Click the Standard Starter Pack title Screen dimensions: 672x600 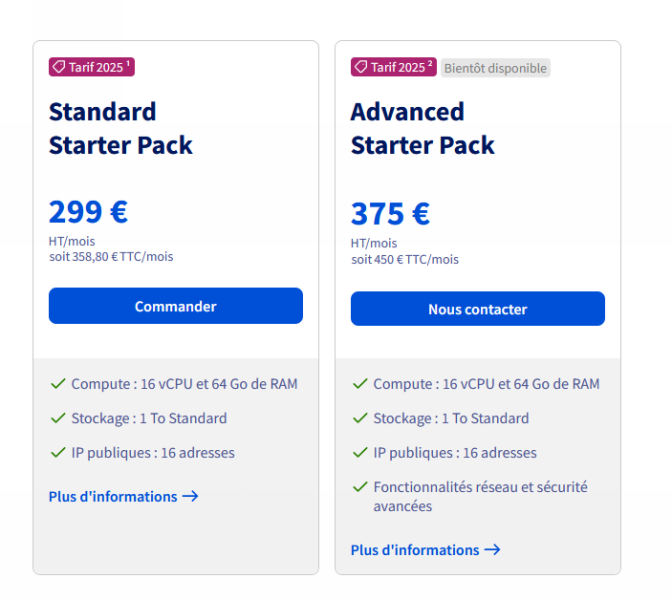point(121,128)
